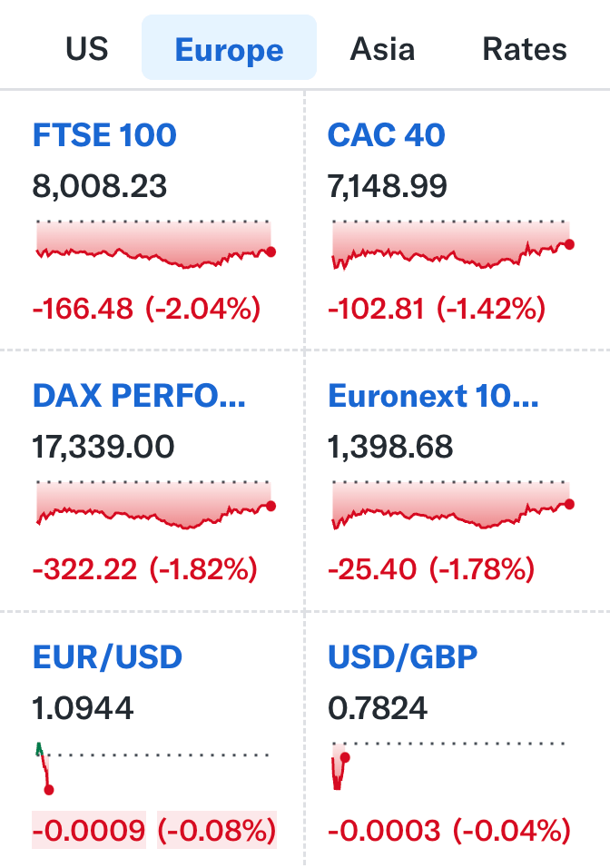Viewport: 610px width, 868px height.
Task: Click the CAC 40 sparkline chart
Action: (x=451, y=245)
